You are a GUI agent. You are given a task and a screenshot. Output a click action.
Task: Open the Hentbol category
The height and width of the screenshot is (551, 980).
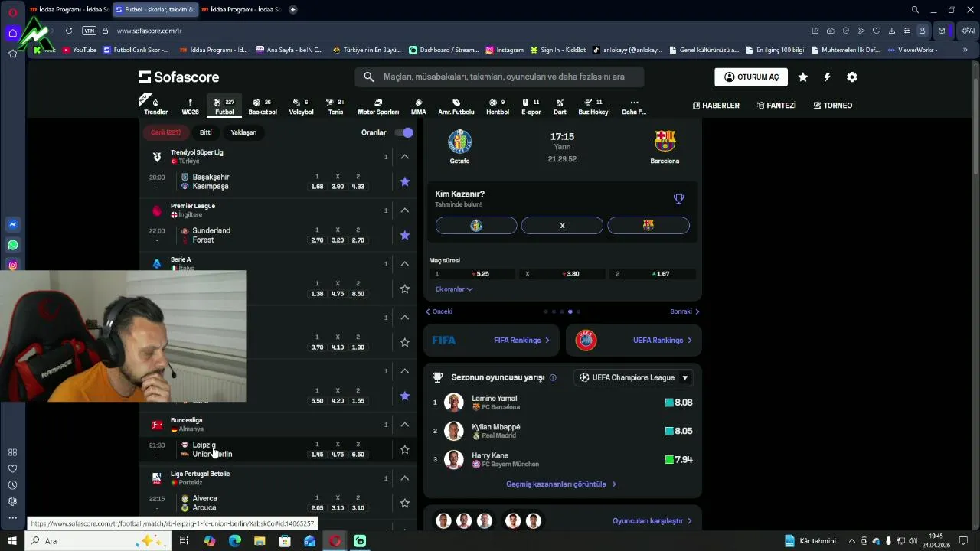tap(498, 106)
